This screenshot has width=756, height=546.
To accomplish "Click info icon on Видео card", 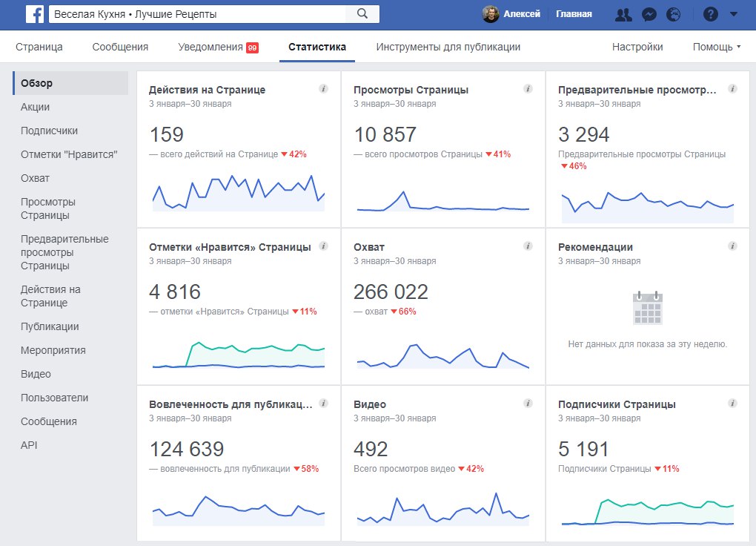I will point(528,404).
